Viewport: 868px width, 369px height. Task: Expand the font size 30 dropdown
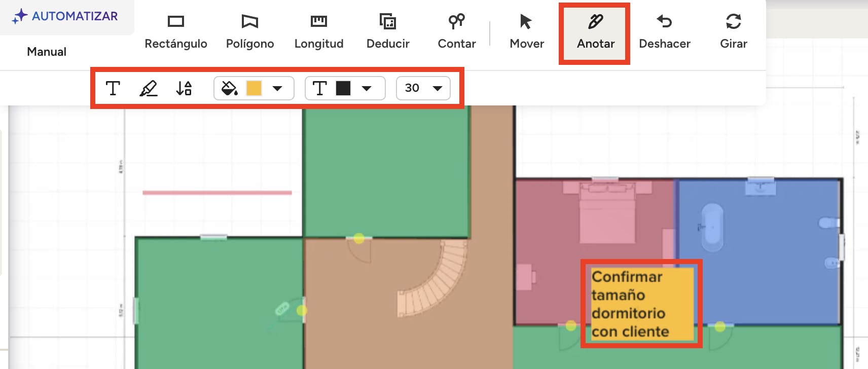tap(437, 88)
